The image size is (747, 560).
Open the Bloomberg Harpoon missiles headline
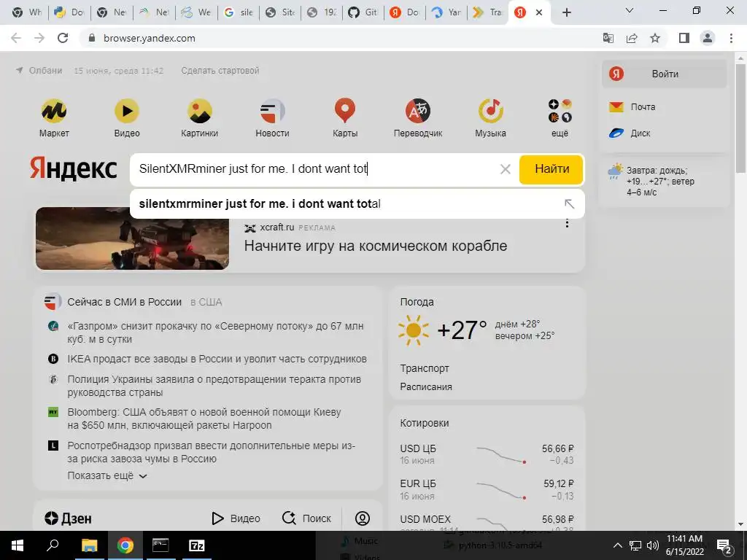(204, 419)
